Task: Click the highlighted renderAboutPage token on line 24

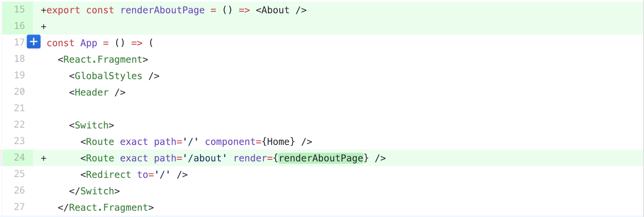Action: pos(321,158)
